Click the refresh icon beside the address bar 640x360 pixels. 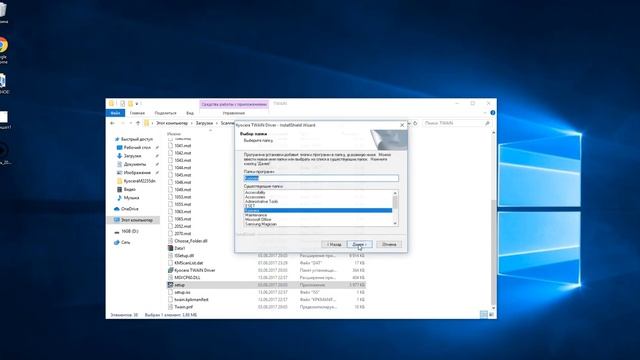point(415,123)
